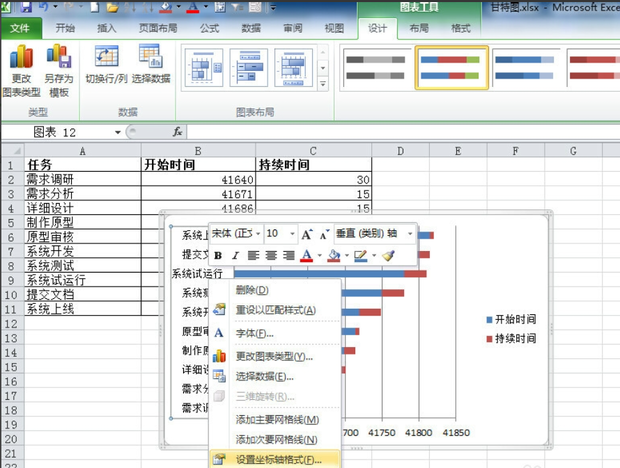Click the shape outline icon

click(x=361, y=256)
